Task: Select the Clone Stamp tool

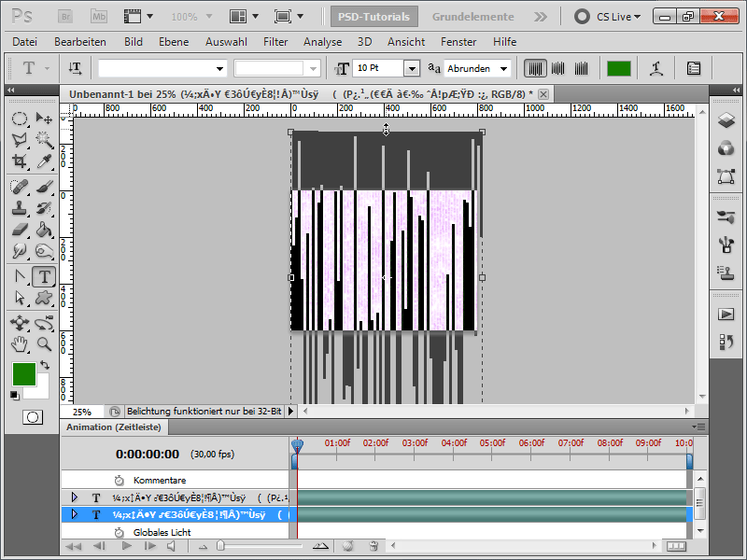Action: tap(19, 208)
